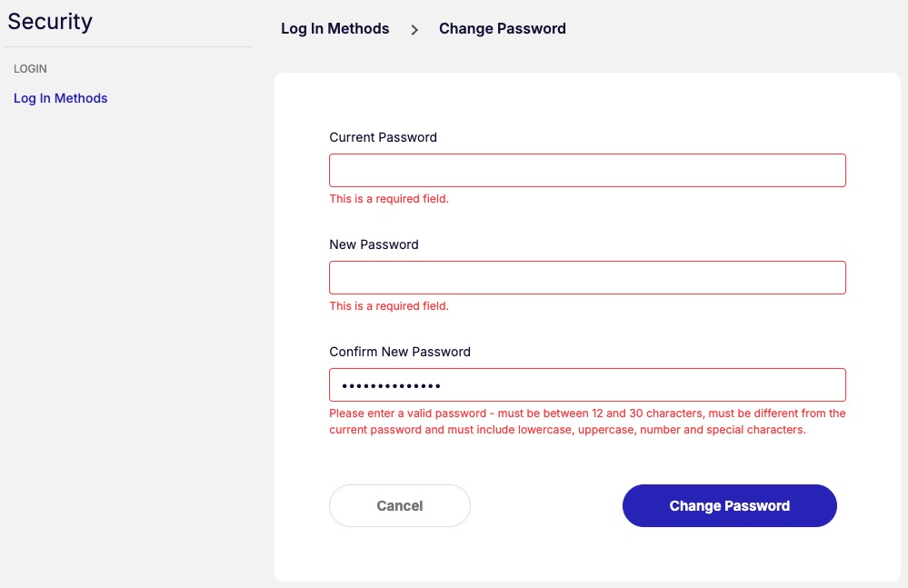The width and height of the screenshot is (908, 588).
Task: Submit with the Change Password button
Action: point(729,506)
